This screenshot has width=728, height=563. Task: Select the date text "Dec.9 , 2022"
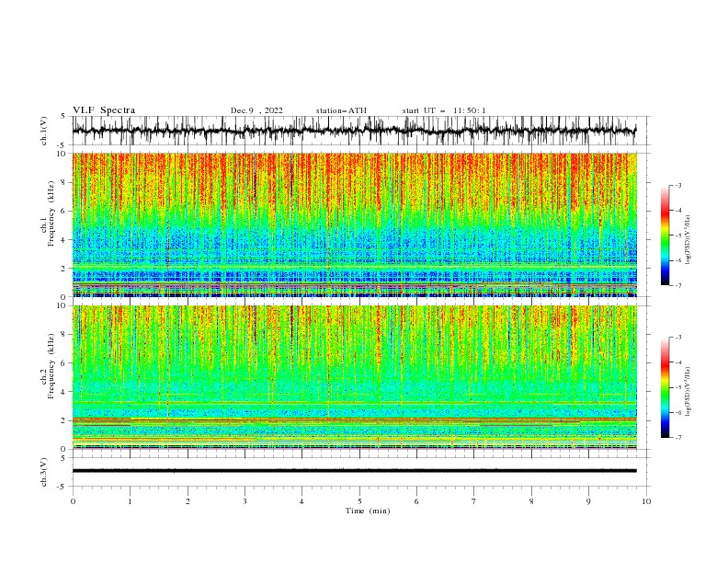tap(256, 110)
